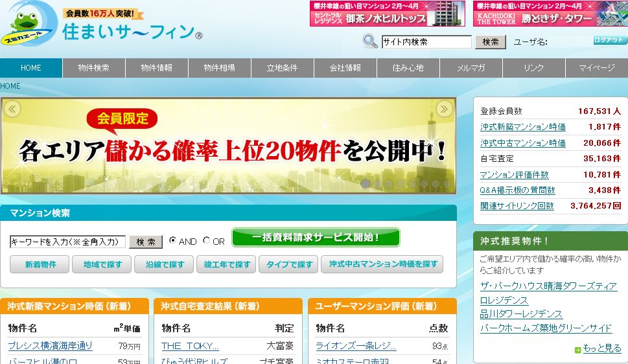Screen dimensions: 628x364
Task: Open the 勝どきザ・タワー ad banner
Action: (x=550, y=14)
